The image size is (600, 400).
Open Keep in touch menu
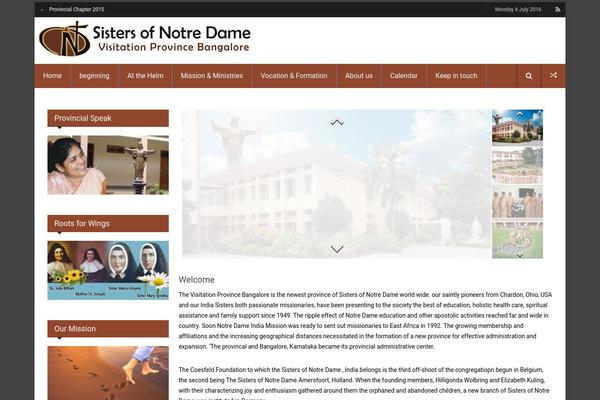(x=456, y=76)
